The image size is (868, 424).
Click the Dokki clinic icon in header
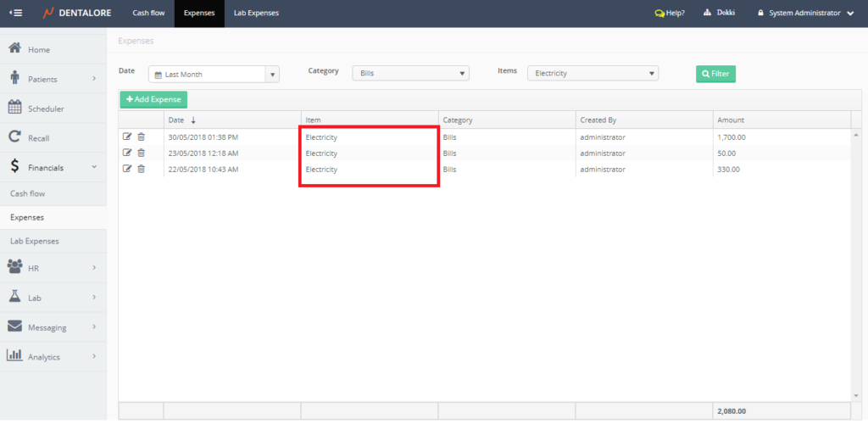click(x=708, y=13)
